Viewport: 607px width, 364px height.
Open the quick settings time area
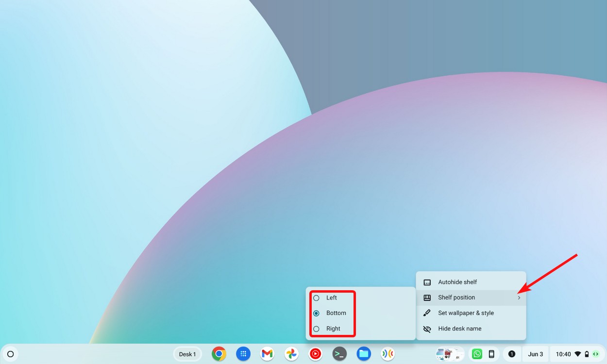pyautogui.click(x=563, y=354)
